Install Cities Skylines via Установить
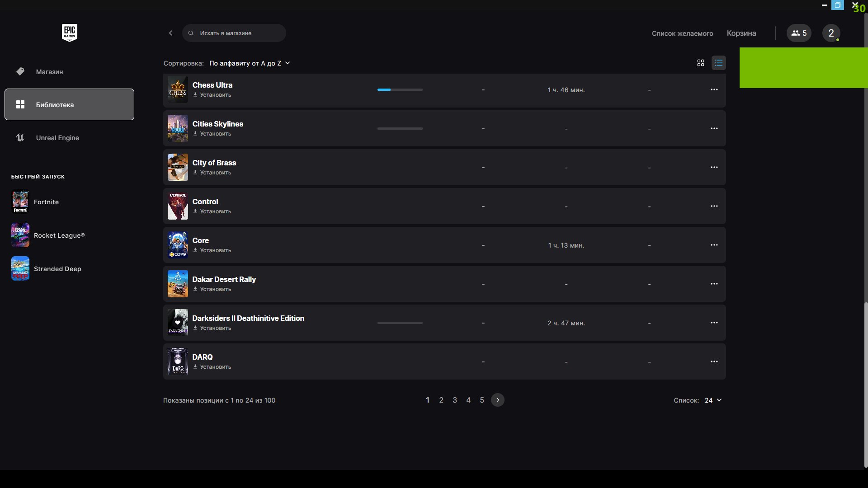 pyautogui.click(x=212, y=134)
